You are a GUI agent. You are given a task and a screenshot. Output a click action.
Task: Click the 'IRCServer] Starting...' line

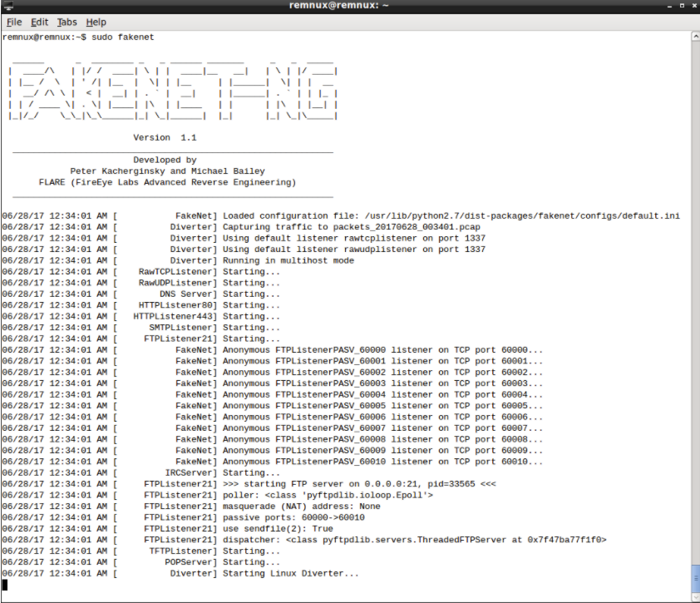[x=141, y=472]
